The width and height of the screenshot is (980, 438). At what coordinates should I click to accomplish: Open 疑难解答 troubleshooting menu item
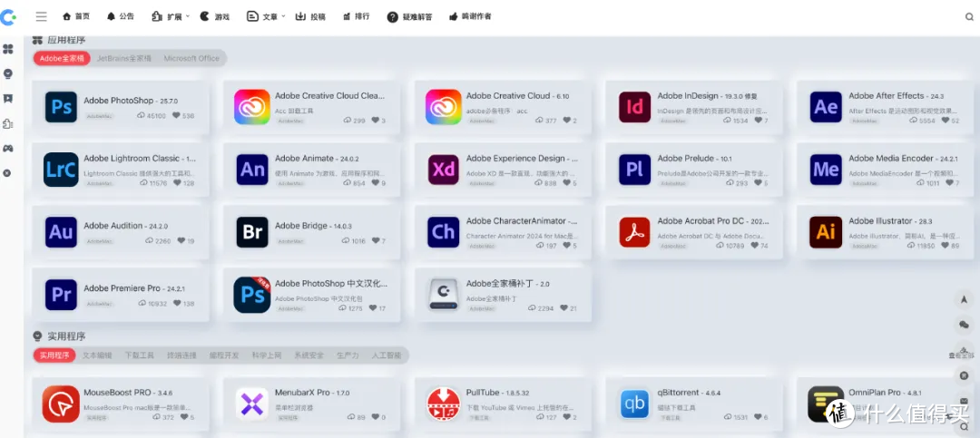tap(409, 17)
